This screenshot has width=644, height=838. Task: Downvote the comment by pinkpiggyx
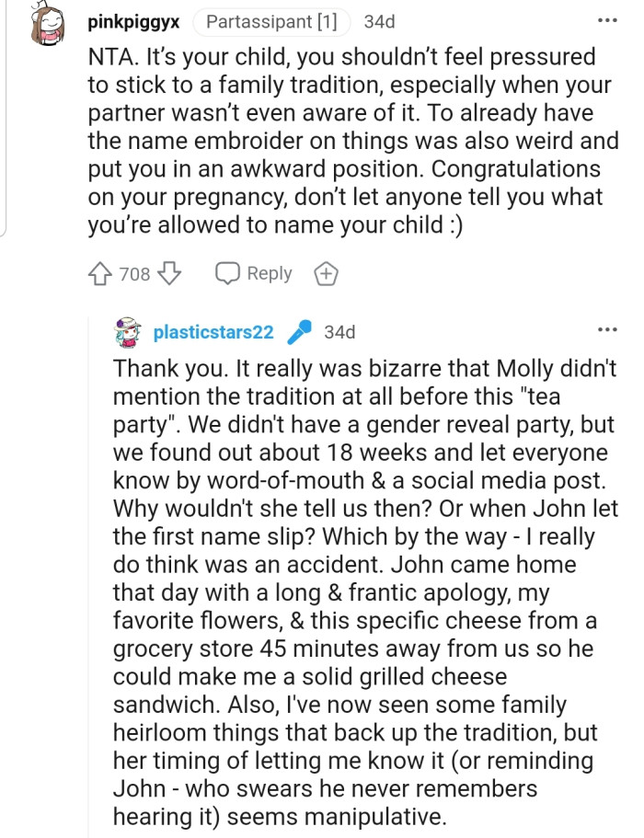171,273
